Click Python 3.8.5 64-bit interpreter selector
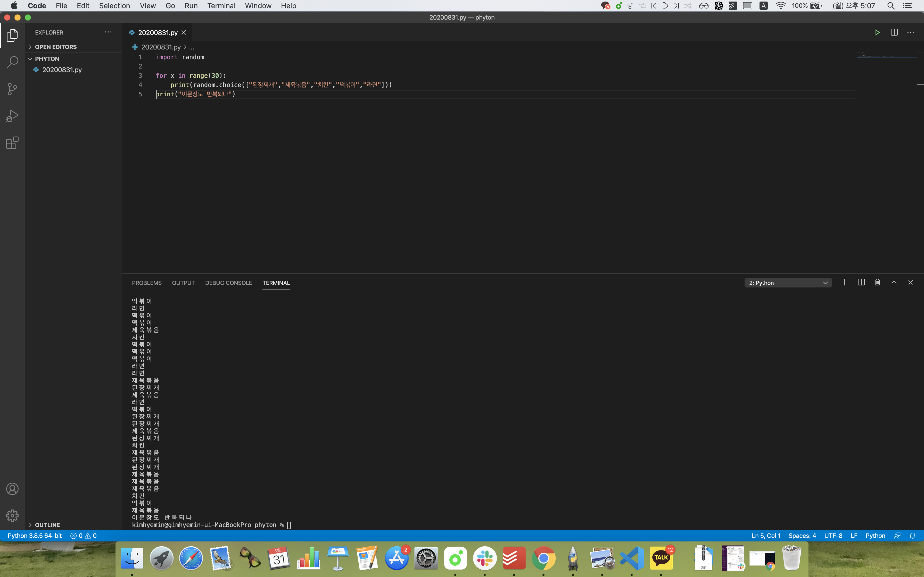The image size is (924, 577). click(x=34, y=536)
